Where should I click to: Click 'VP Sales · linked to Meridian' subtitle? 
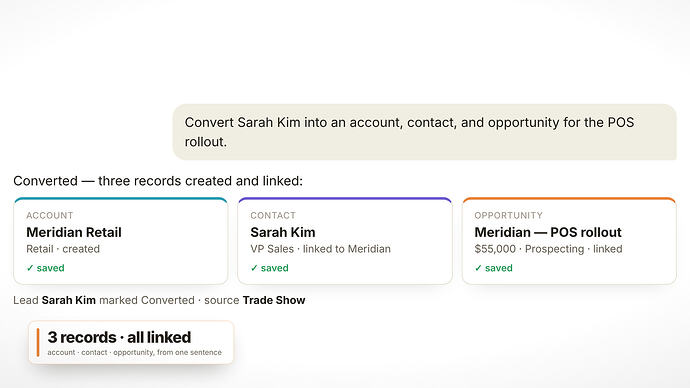(320, 249)
